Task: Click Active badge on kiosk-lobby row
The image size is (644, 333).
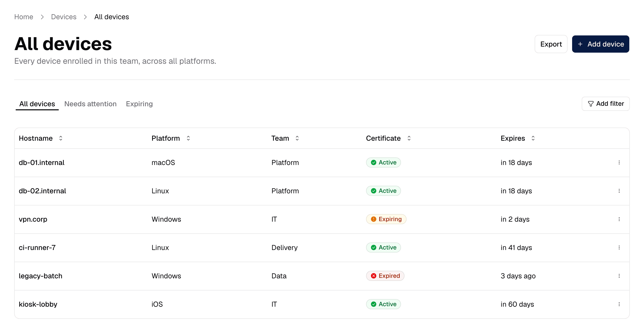Action: pos(384,304)
